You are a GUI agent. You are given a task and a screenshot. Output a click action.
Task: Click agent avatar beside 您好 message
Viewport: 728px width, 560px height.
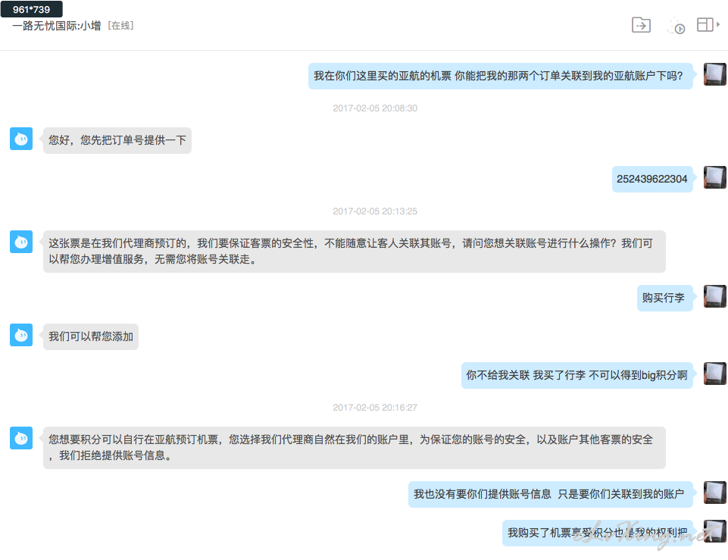pos(21,139)
